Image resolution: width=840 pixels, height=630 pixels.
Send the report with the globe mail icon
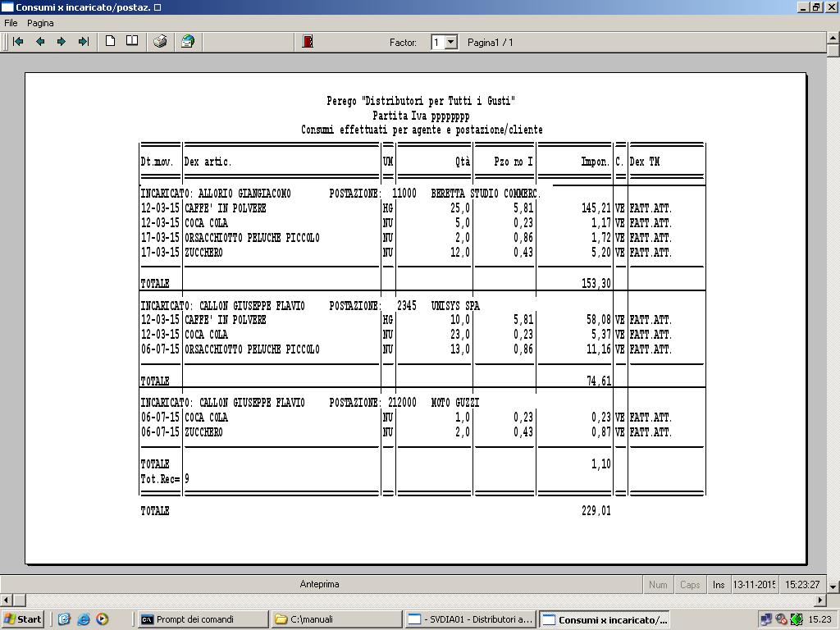click(x=188, y=41)
